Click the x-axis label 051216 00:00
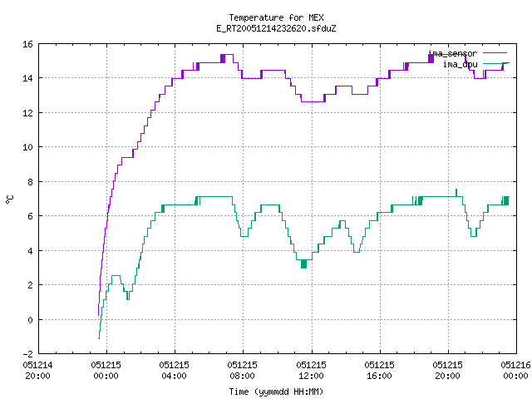 515,370
